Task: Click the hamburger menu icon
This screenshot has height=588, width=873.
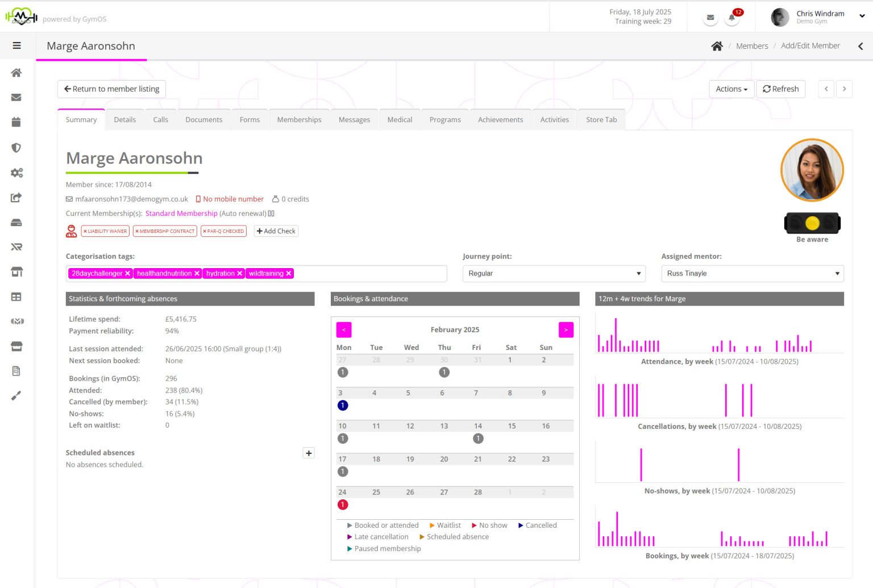Action: click(x=17, y=46)
